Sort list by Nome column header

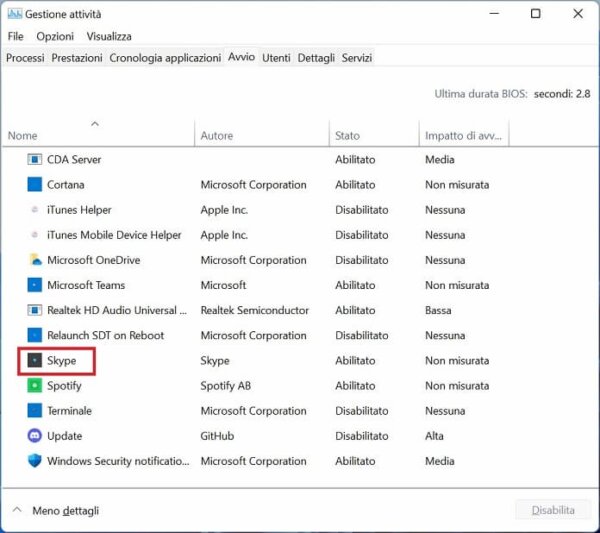click(98, 133)
